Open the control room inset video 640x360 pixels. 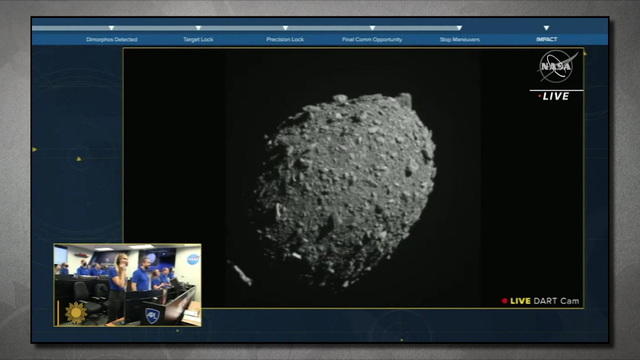(127, 285)
